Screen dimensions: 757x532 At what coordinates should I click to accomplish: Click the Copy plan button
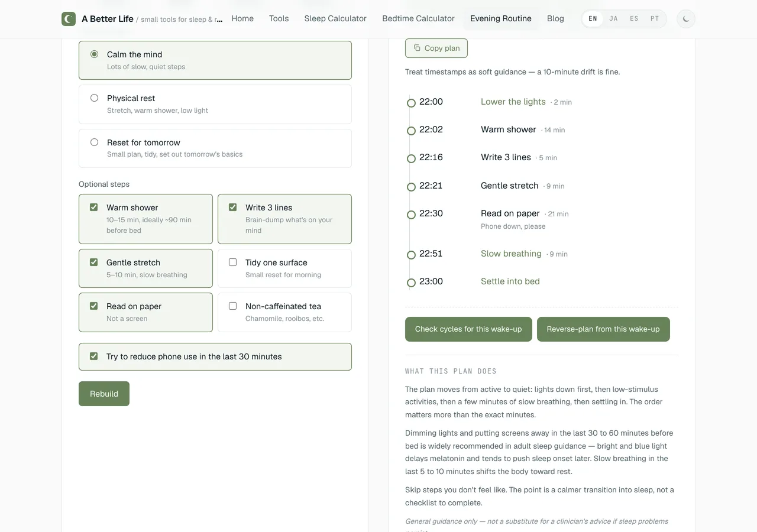click(x=436, y=48)
